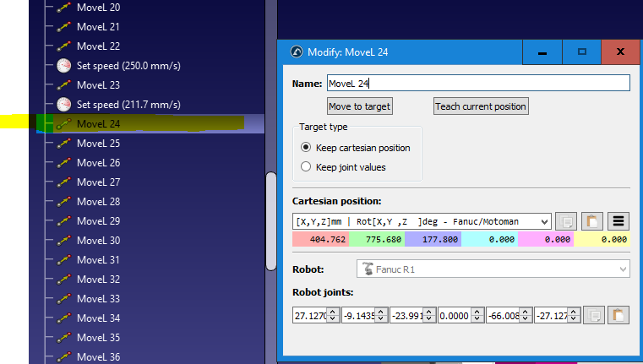Select MoveL 27 in the program tree
643x364 pixels.
point(98,182)
